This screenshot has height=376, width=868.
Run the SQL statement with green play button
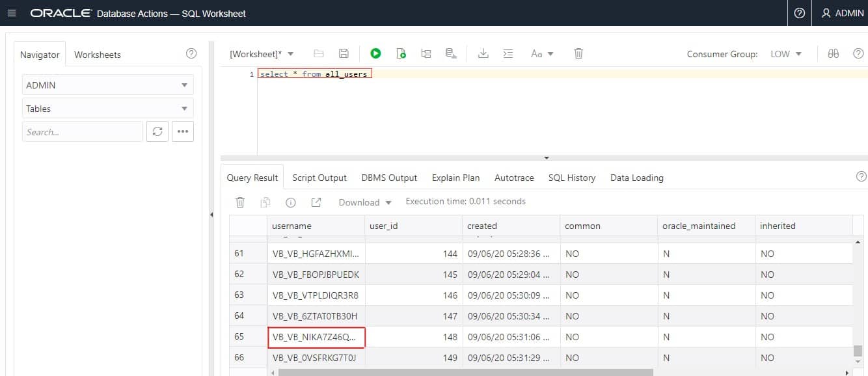point(375,54)
